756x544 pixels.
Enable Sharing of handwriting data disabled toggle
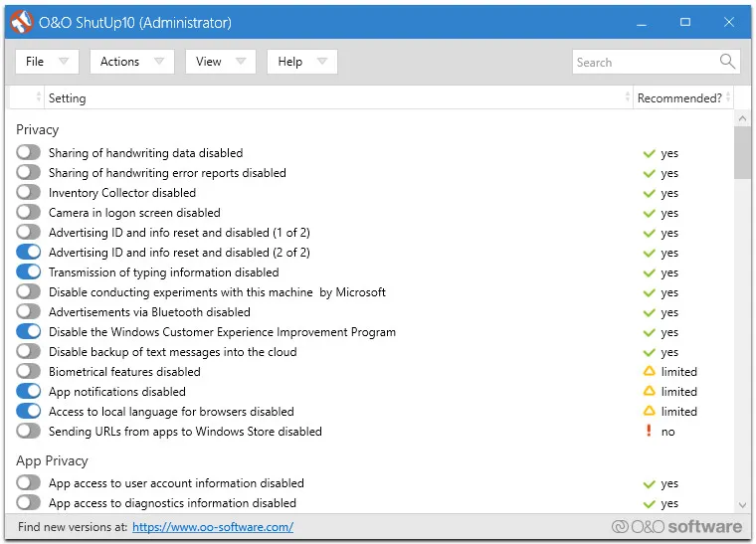tap(29, 153)
